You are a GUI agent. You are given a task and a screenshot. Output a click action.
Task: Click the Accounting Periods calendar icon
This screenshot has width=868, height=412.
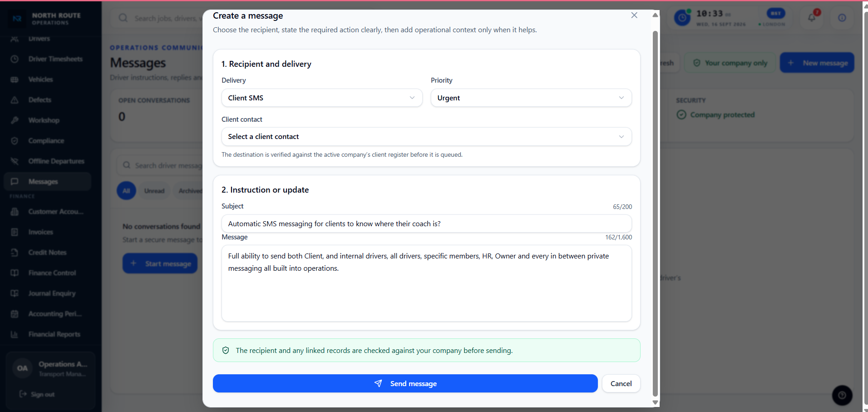(x=15, y=314)
